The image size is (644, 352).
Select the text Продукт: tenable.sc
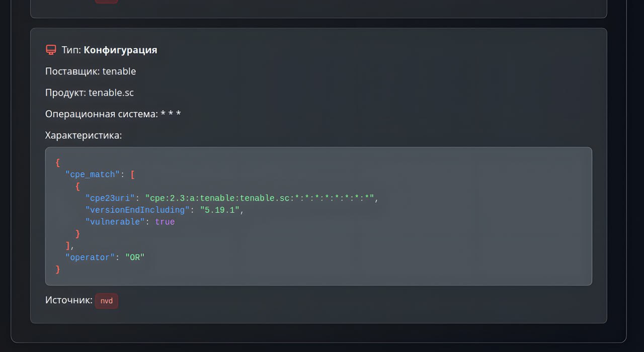click(90, 93)
